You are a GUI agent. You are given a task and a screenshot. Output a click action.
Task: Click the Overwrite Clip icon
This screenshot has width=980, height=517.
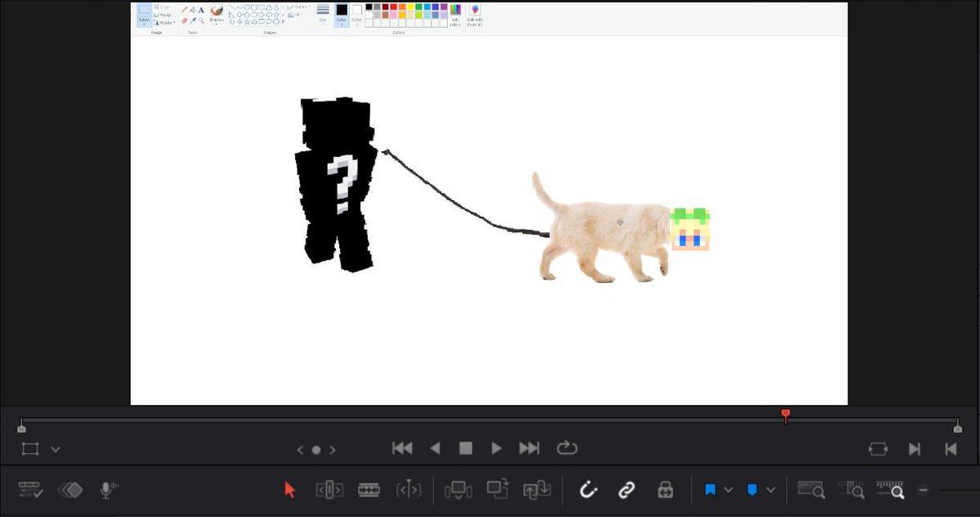tap(498, 489)
